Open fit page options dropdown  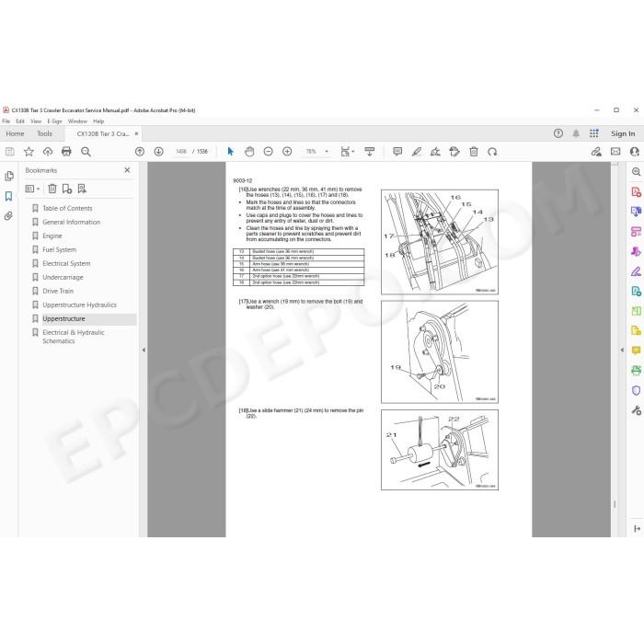347,152
